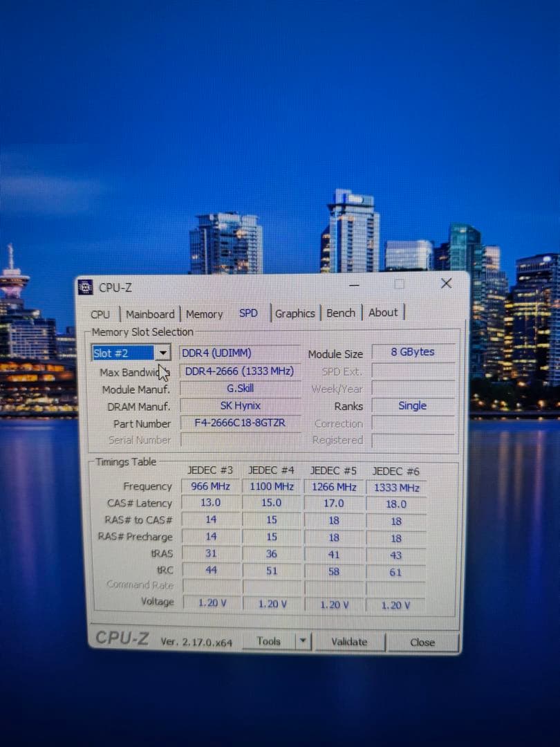Click the Close button
This screenshot has height=747, width=560.
[422, 643]
